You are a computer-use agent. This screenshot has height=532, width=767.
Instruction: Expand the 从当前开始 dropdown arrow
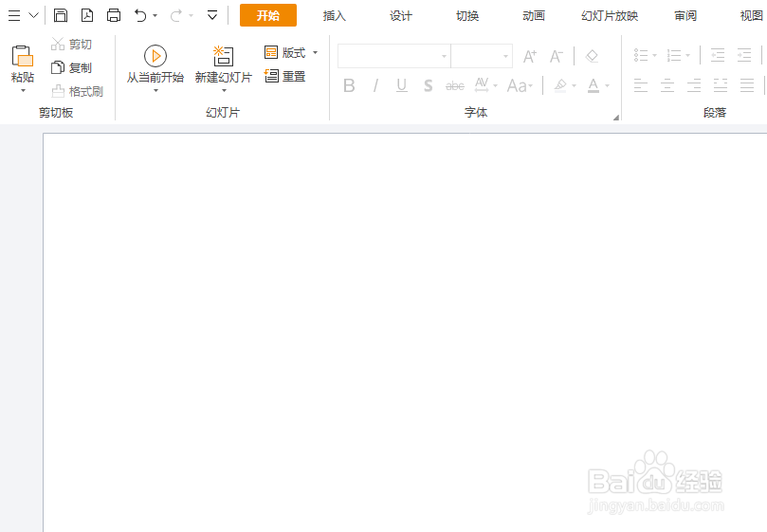click(156, 90)
